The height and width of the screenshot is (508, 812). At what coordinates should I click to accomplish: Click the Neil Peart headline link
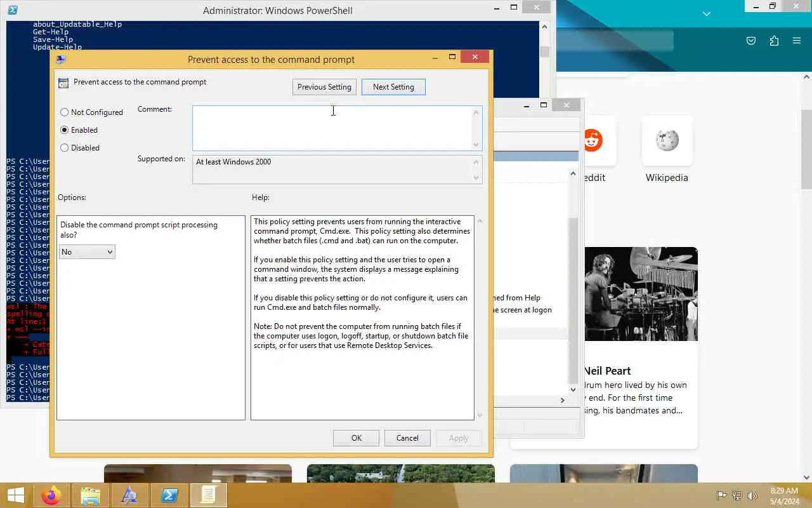point(607,371)
